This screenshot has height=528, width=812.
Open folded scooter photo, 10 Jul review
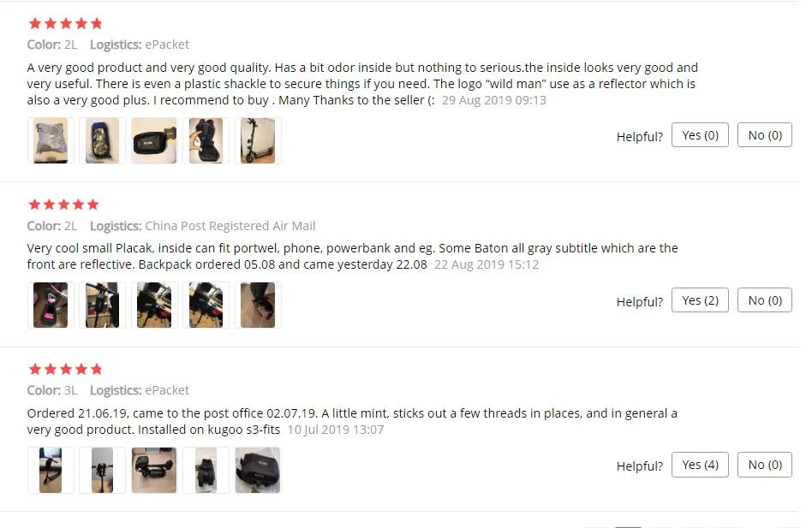[154, 470]
